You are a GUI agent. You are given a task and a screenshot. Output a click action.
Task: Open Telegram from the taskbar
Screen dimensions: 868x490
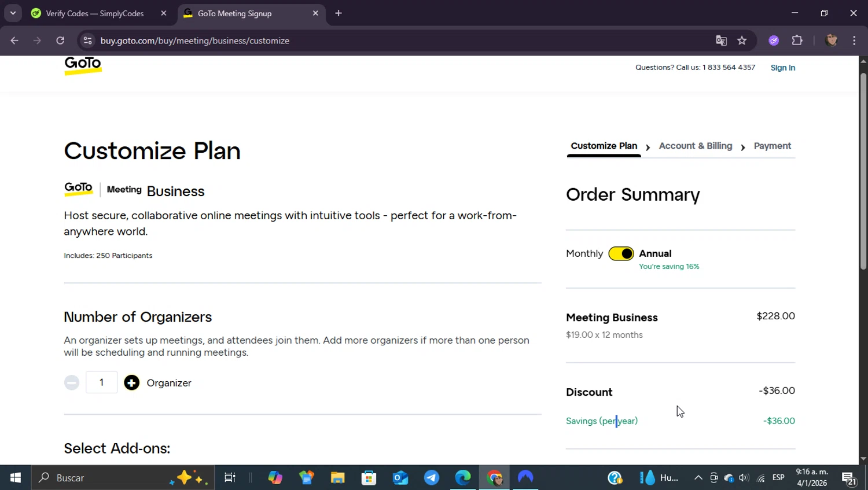(432, 478)
